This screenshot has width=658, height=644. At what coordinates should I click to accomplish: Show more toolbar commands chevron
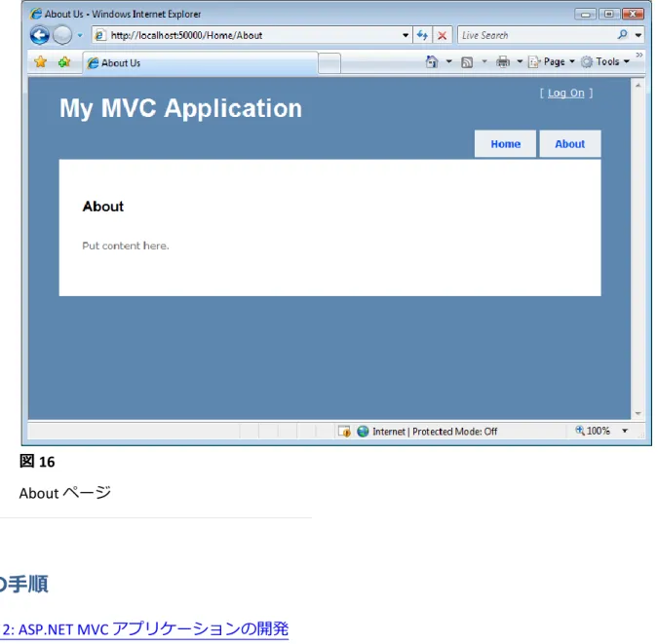[639, 55]
